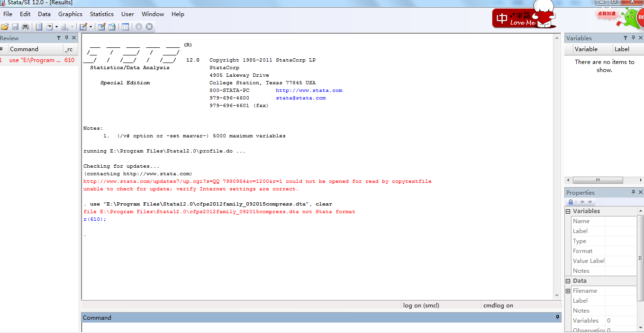Click the Results window scroll-down arrow
Image resolution: width=644 pixels, height=333 pixels.
557,295
